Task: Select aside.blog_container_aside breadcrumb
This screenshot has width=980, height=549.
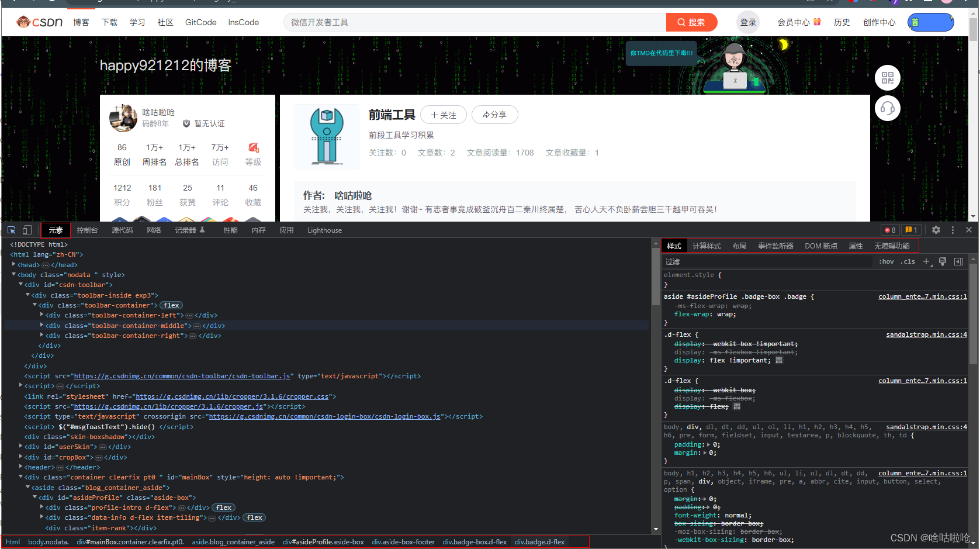Action: 233,542
